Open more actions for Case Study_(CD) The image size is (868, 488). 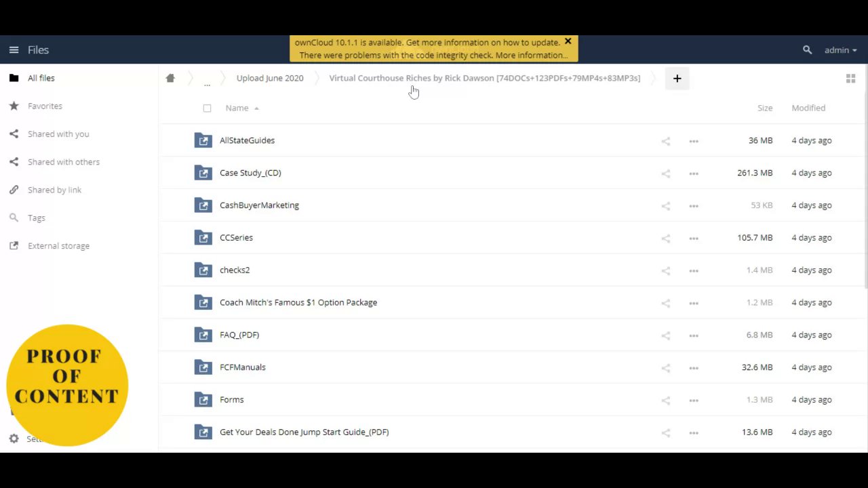coord(693,174)
